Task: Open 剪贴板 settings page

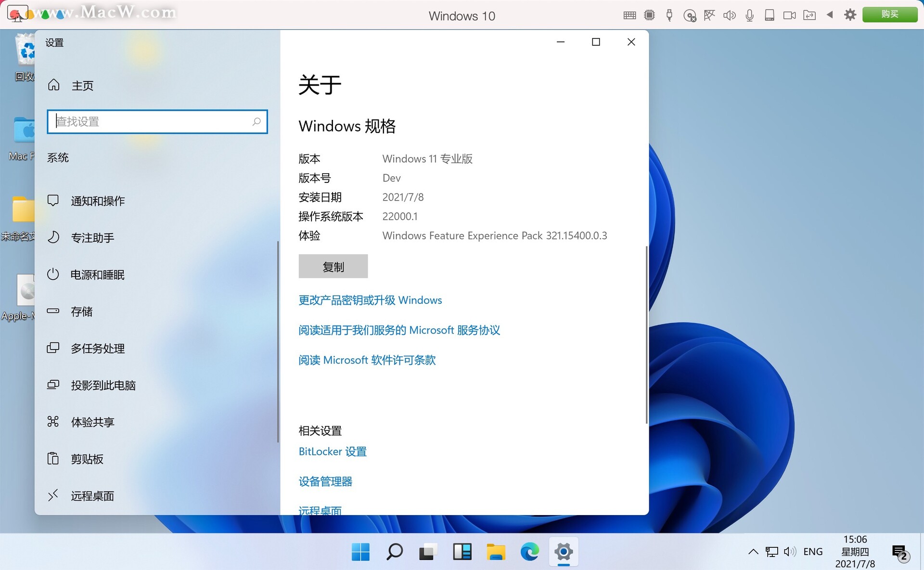Action: click(x=87, y=459)
